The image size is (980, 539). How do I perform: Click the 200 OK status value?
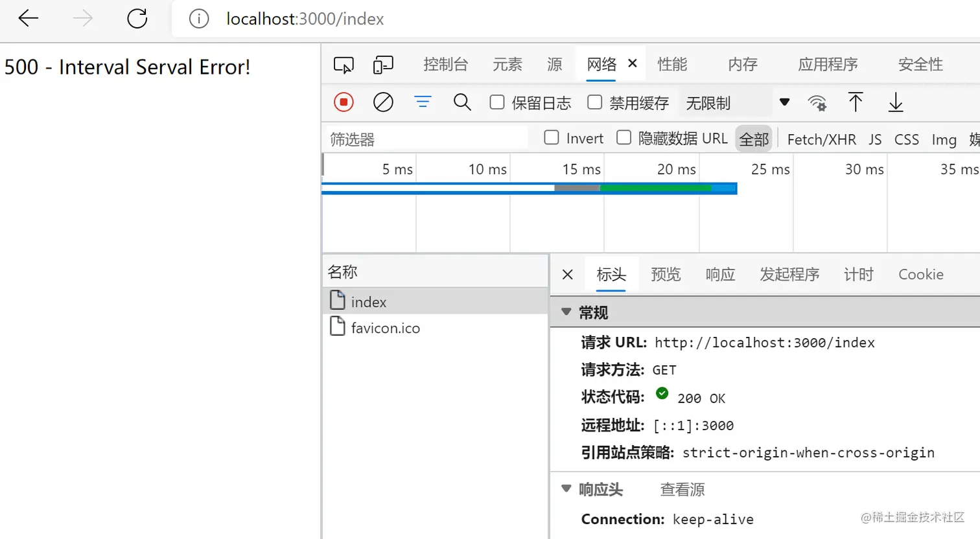click(x=701, y=398)
